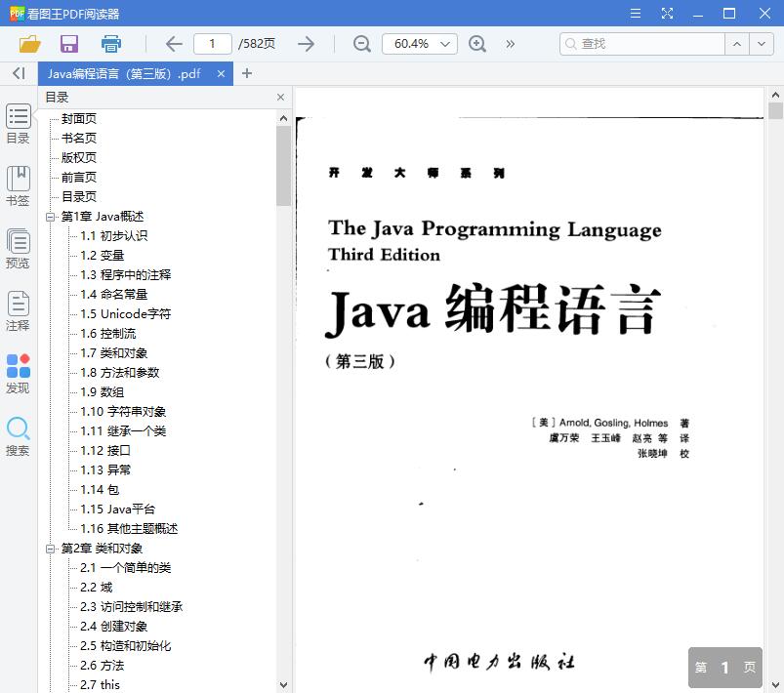The height and width of the screenshot is (693, 784).
Task: Print the PDF document
Action: pyautogui.click(x=111, y=44)
